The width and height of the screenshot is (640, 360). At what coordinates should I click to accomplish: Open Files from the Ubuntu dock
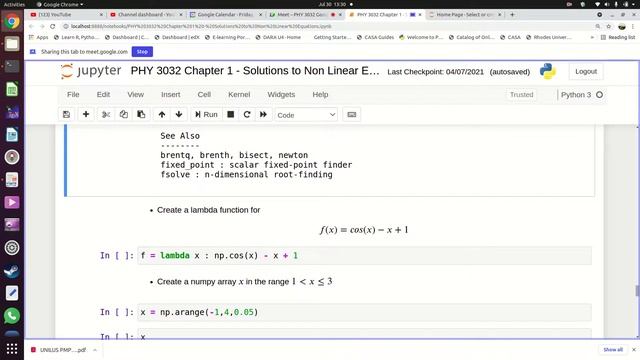coord(12,44)
